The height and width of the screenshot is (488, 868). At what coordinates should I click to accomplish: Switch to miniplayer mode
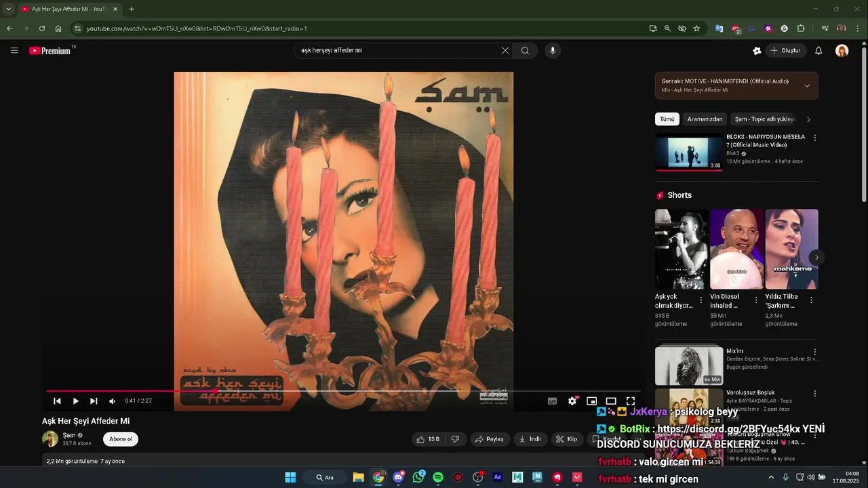(x=591, y=401)
